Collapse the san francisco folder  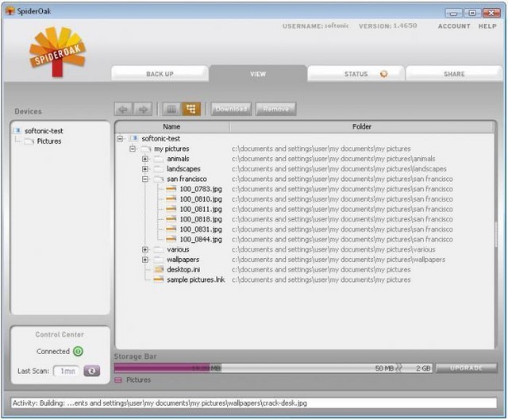(145, 179)
